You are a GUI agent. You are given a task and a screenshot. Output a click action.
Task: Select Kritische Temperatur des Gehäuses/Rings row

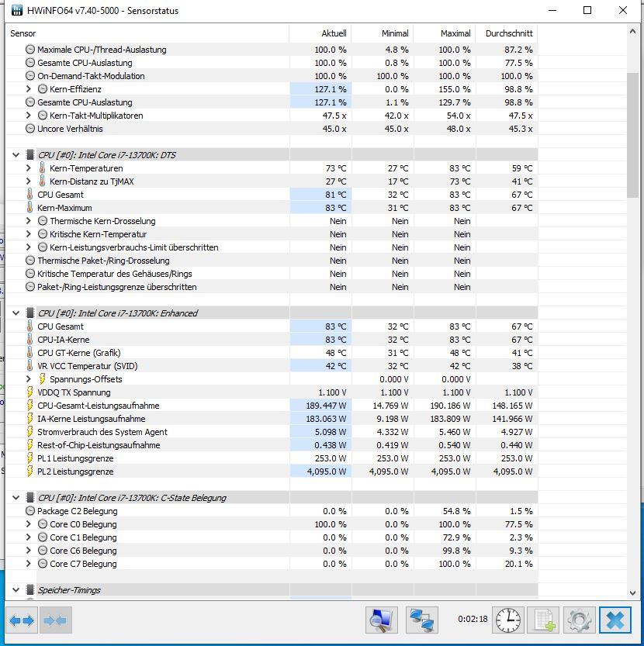272,274
